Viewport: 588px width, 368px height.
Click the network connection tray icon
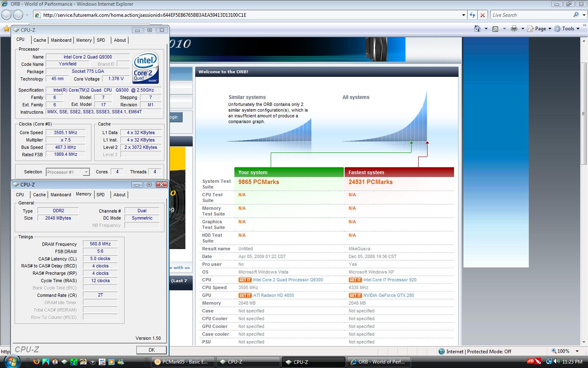click(549, 361)
